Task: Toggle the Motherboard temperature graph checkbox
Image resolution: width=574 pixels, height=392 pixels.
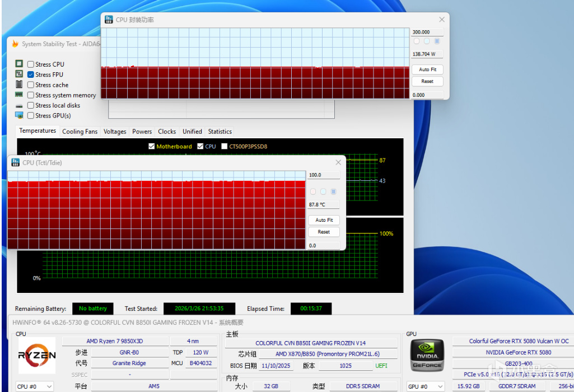Action: tap(152, 146)
